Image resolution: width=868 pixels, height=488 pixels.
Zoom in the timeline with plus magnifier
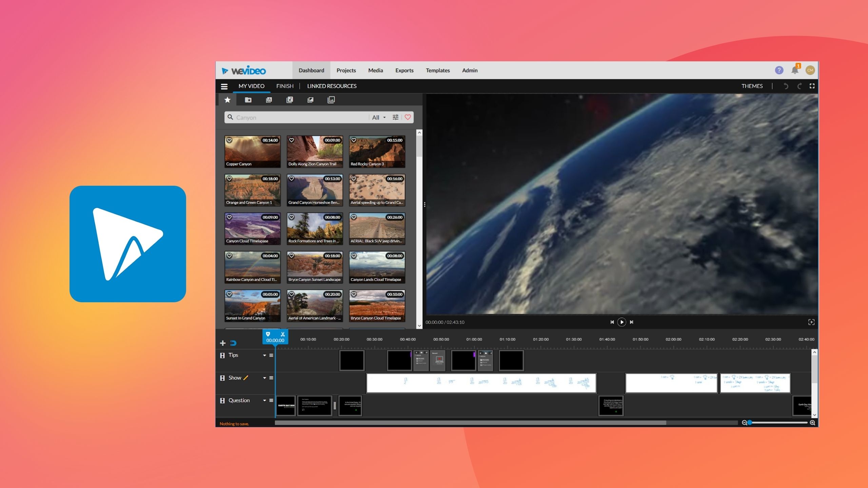812,423
